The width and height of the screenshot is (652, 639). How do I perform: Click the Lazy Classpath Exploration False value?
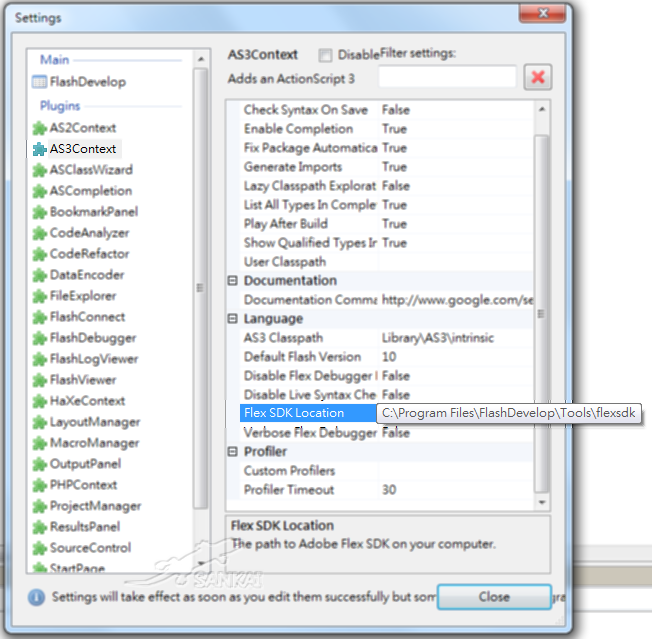pyautogui.click(x=396, y=186)
